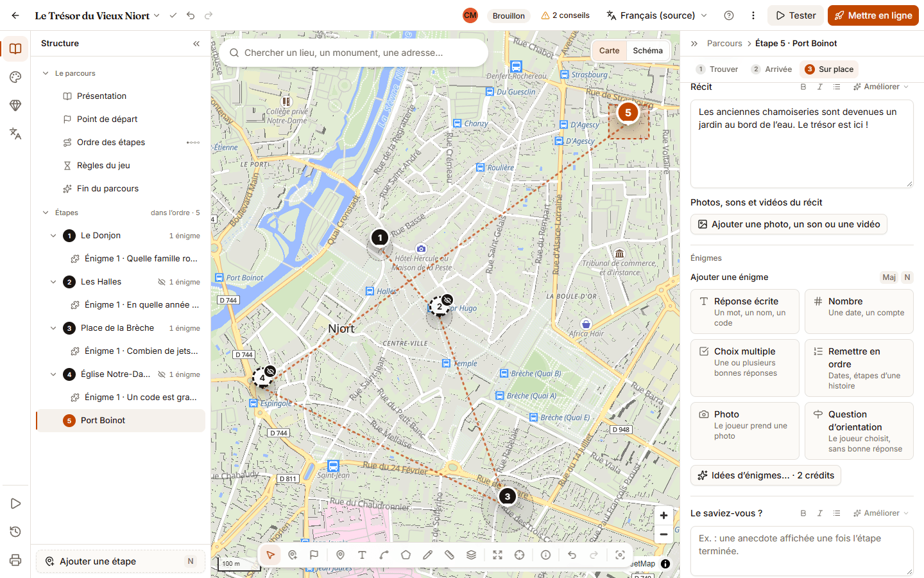
Task: Open the theme palette in left sidebar
Action: (15, 77)
